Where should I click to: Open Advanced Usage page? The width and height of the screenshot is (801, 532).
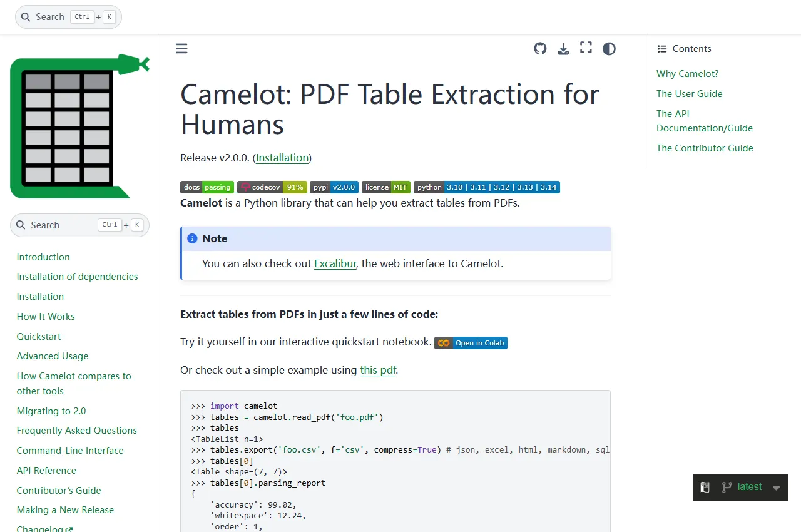coord(53,356)
